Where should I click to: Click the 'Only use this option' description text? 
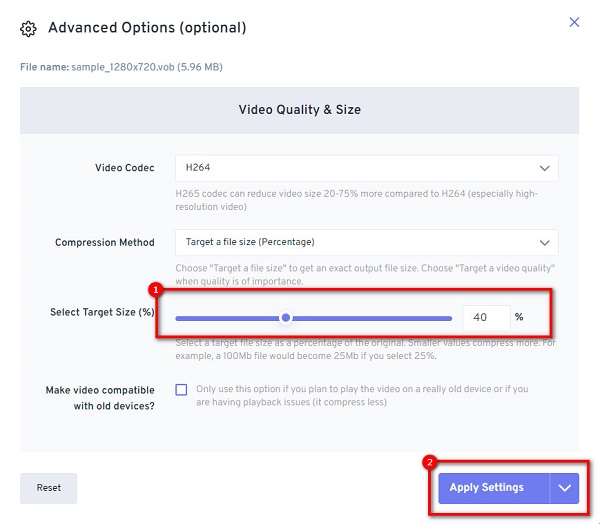(x=362, y=395)
